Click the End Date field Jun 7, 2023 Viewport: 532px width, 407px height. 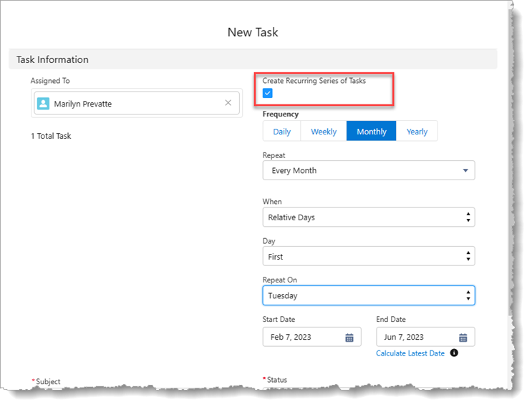[417, 337]
